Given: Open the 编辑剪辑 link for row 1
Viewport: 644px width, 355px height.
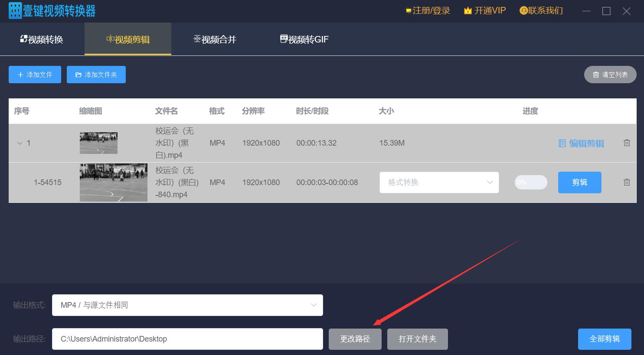Looking at the screenshot, I should [x=581, y=143].
